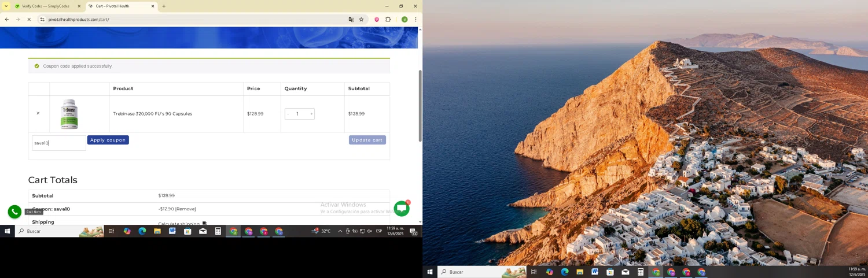The width and height of the screenshot is (868, 278).
Task: Open the live chat bubble
Action: (x=402, y=209)
